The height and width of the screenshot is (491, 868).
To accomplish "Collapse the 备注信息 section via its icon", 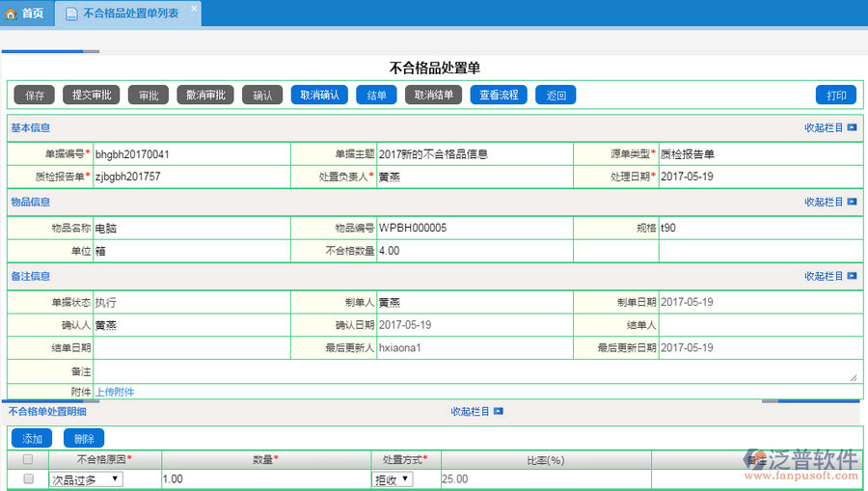I will tap(852, 277).
